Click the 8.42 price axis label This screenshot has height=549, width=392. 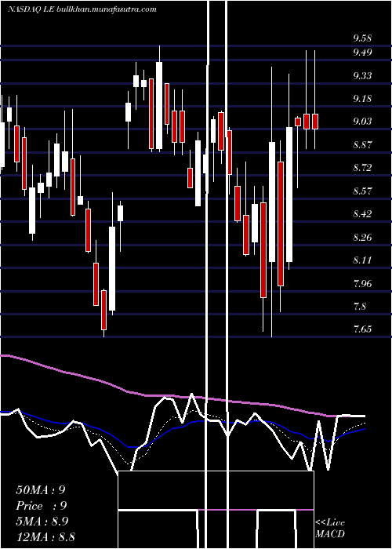click(362, 213)
